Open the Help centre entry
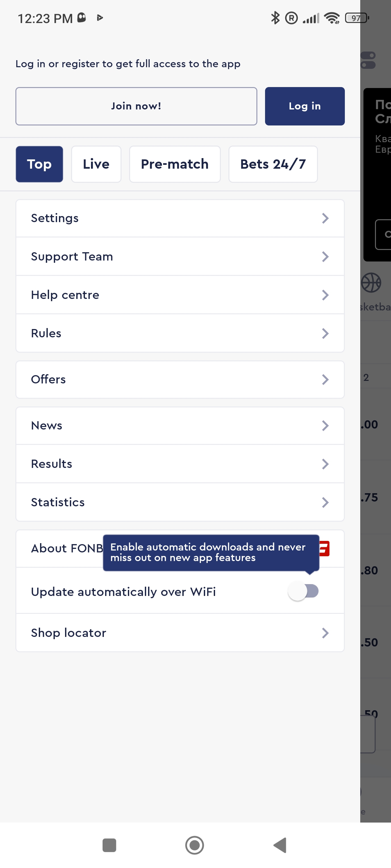 [x=180, y=295]
